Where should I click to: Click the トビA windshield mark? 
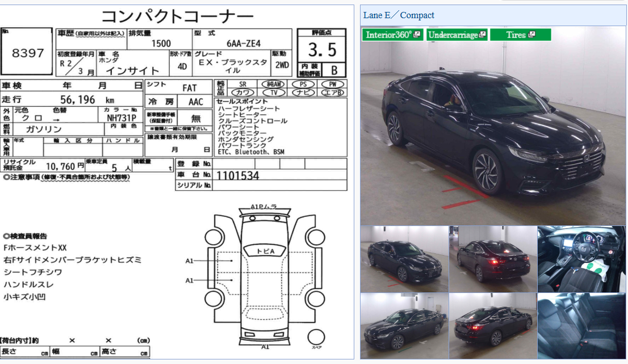click(x=266, y=251)
